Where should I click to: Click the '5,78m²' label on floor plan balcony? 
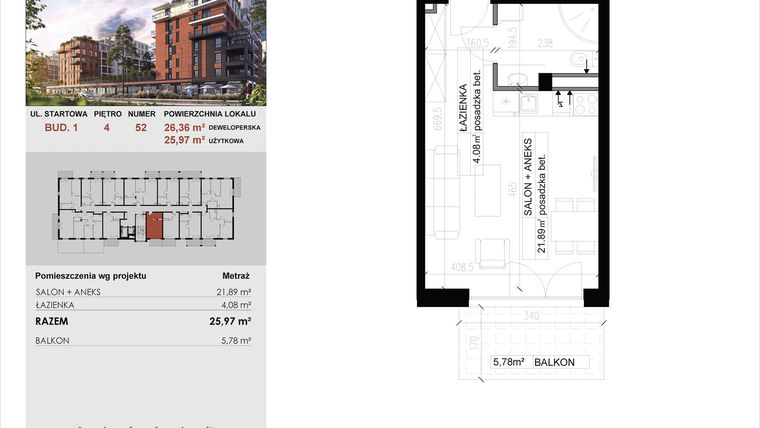(508, 362)
